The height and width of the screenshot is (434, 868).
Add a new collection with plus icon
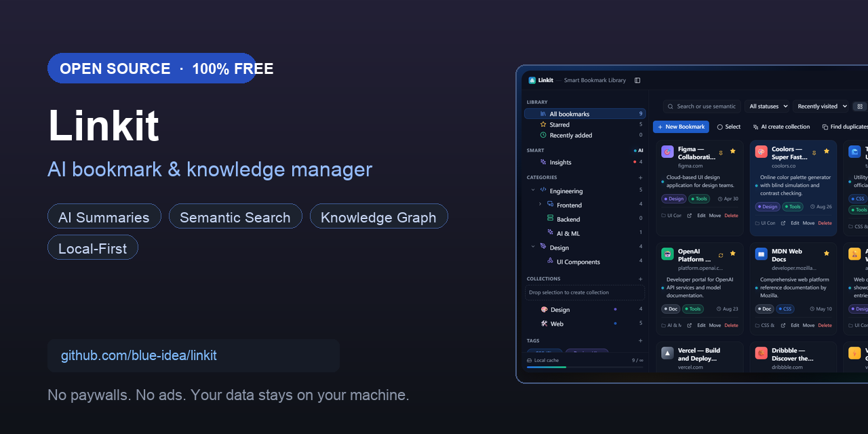(x=640, y=279)
